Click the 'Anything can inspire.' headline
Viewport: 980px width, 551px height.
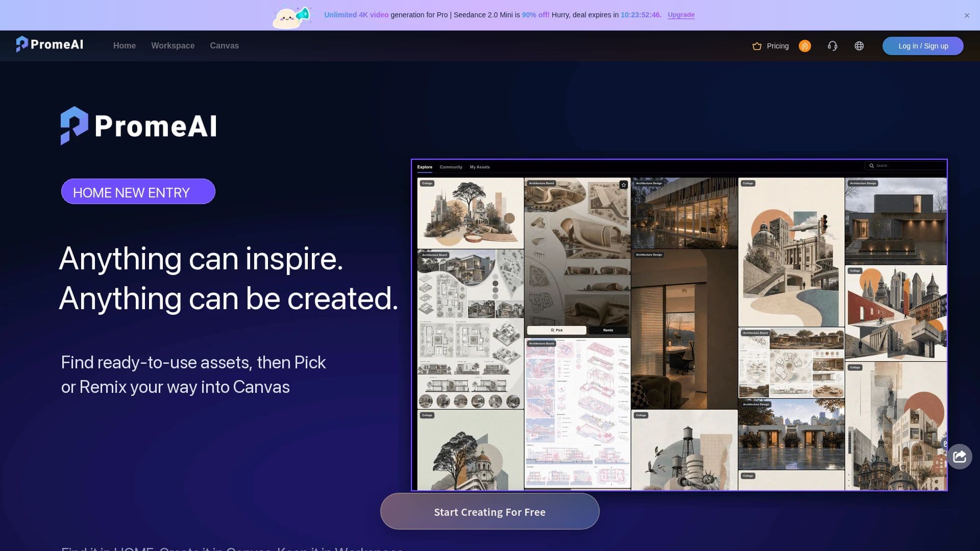201,259
